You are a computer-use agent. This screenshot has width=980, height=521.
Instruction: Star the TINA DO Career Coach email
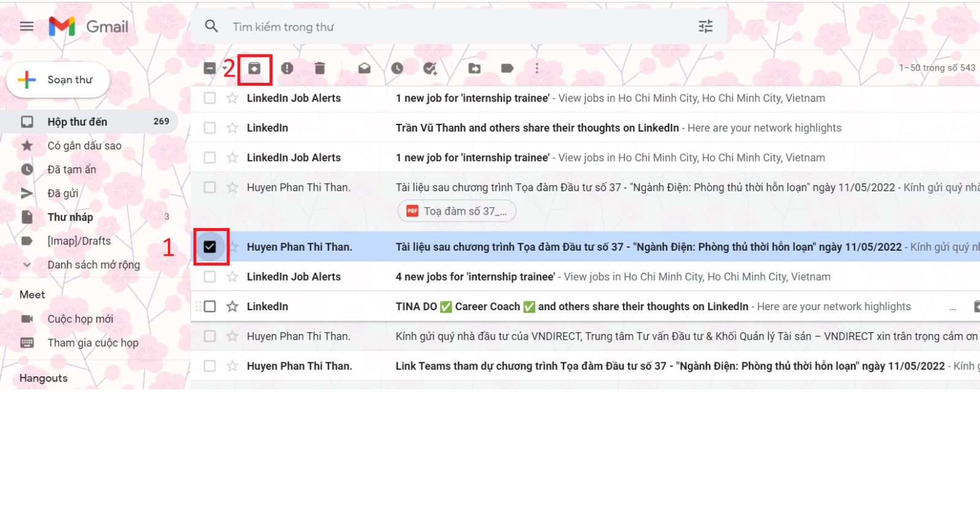pos(232,306)
